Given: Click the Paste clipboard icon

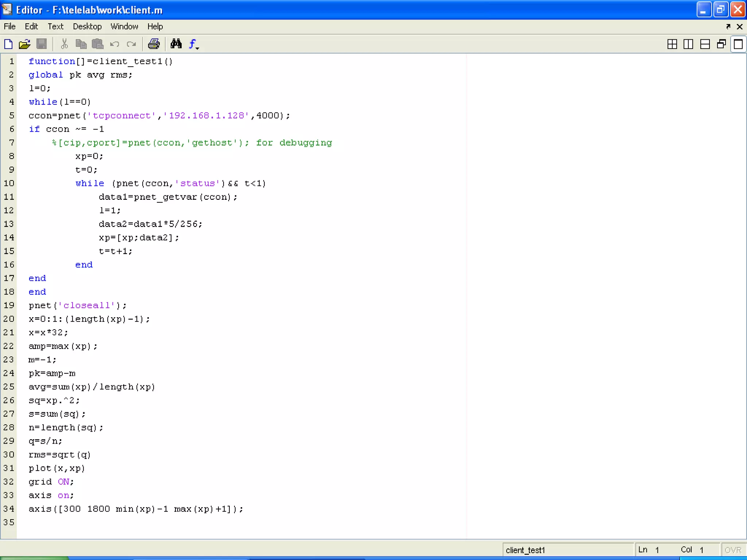Looking at the screenshot, I should coord(97,44).
